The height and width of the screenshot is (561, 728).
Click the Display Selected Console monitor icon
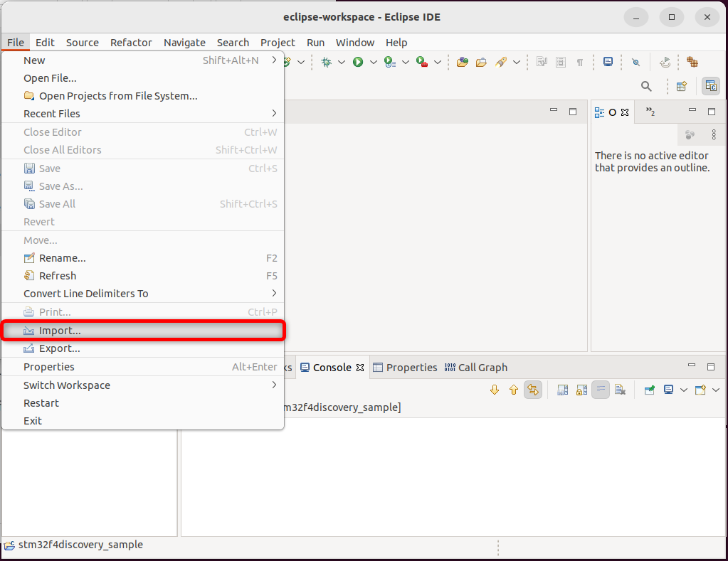pos(668,390)
